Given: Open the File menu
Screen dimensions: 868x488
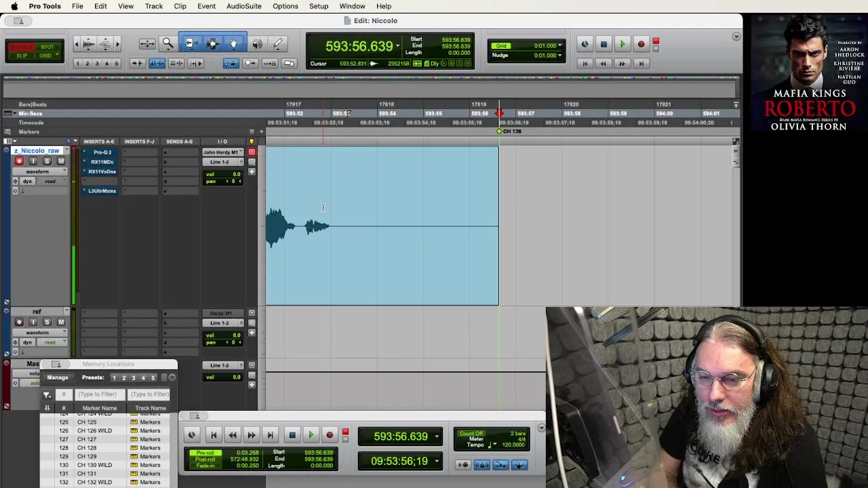Looking at the screenshot, I should click(x=77, y=6).
